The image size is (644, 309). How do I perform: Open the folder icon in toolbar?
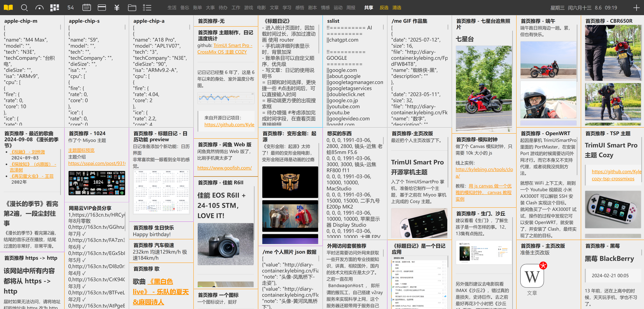tap(132, 8)
